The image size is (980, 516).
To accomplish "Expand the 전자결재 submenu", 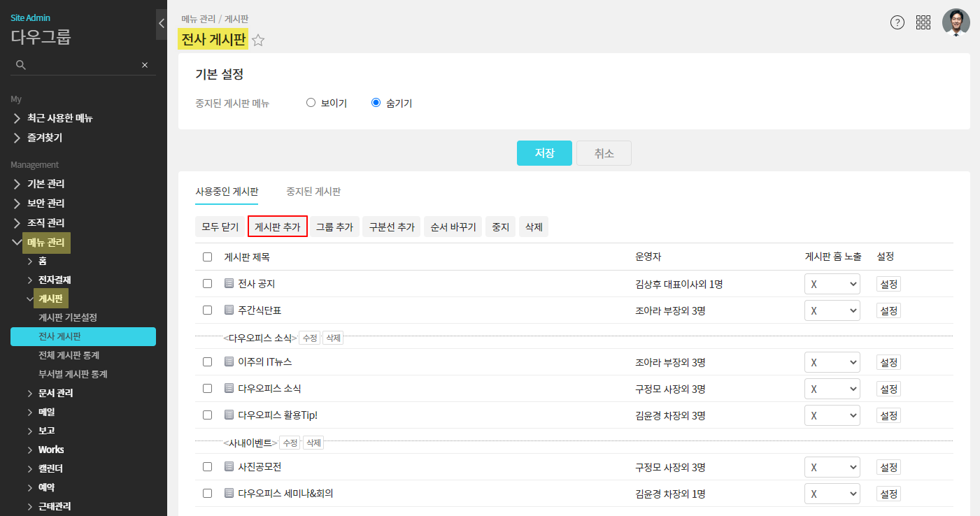I will click(x=54, y=280).
